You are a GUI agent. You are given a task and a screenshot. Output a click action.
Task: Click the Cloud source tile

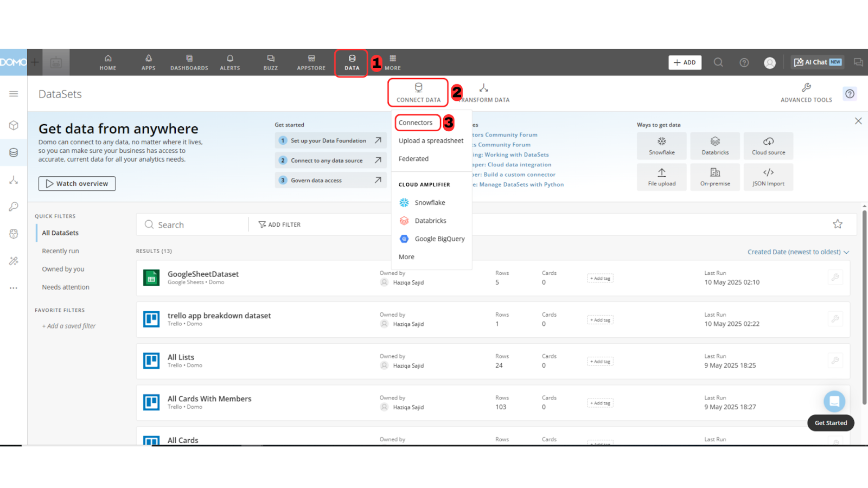tap(768, 146)
